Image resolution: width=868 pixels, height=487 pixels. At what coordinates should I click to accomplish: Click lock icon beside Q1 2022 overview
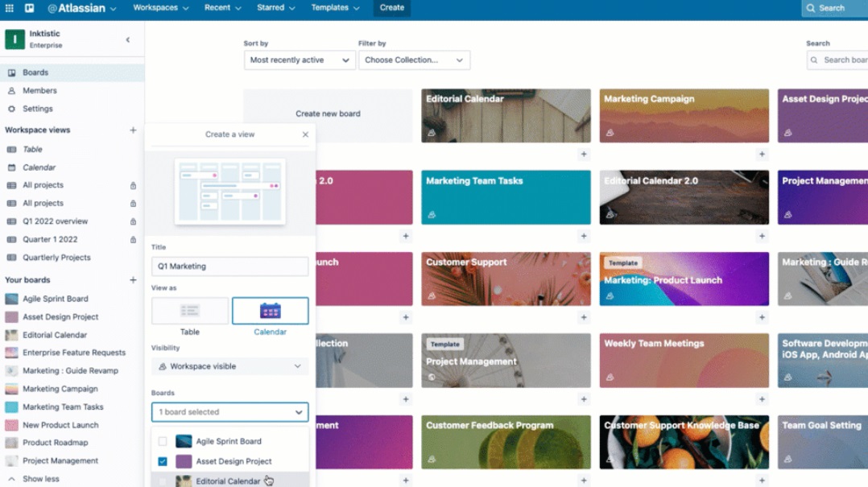(133, 221)
